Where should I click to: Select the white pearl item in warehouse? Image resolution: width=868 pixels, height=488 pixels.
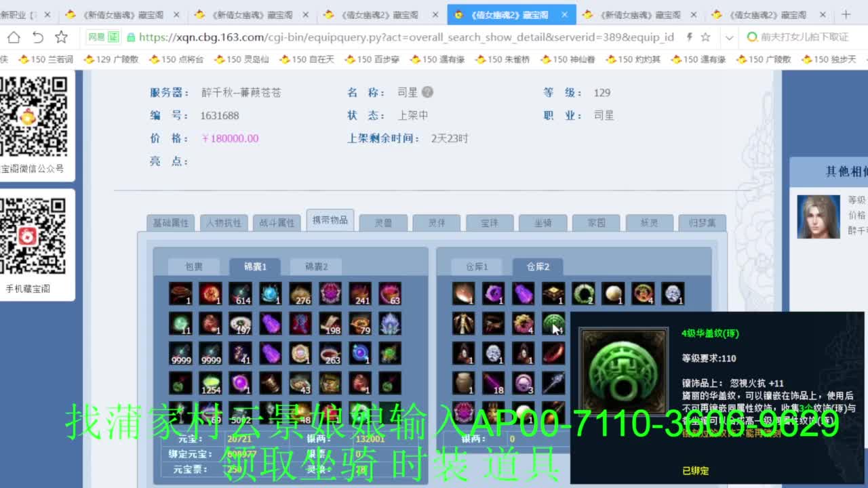613,293
